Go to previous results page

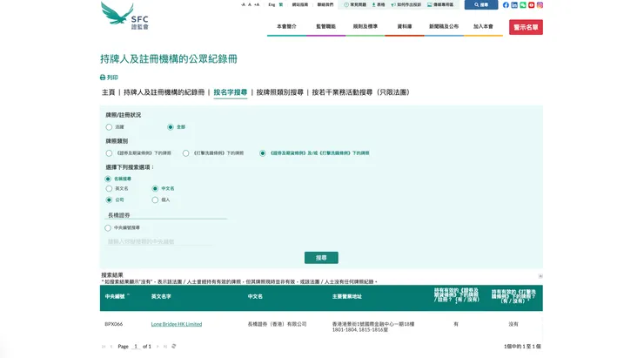pos(111,347)
